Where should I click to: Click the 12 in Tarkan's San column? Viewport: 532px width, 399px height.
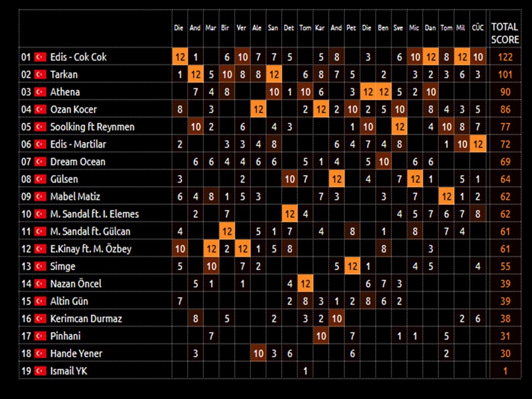pyautogui.click(x=274, y=74)
